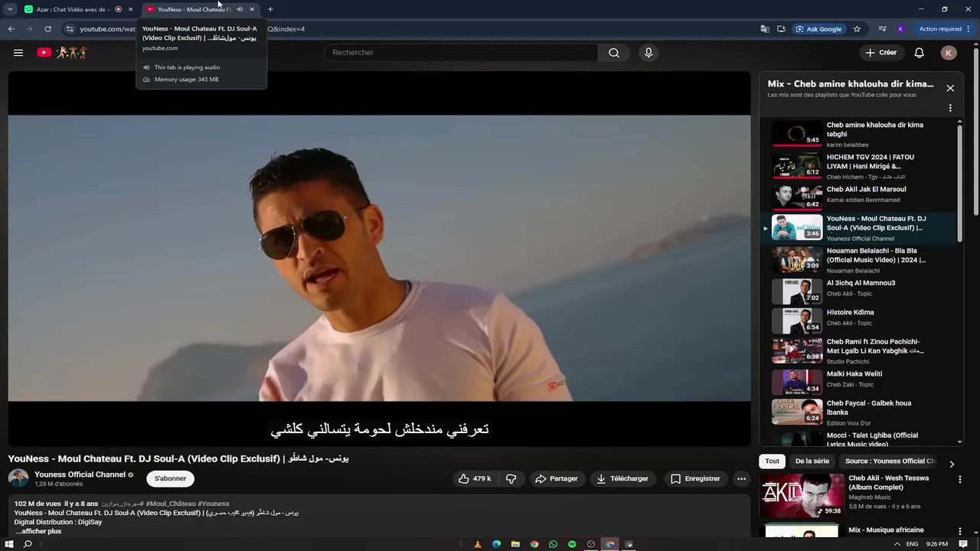980x551 pixels.
Task: Open Chrome menu Action required
Action: [x=945, y=29]
